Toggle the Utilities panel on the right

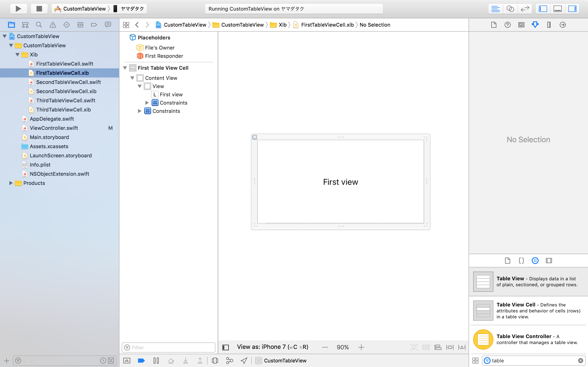coord(572,9)
